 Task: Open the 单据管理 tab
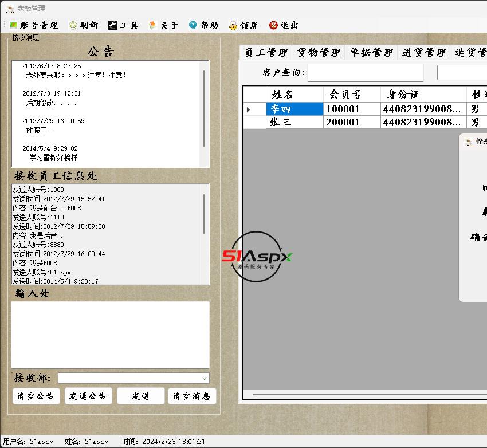pyautogui.click(x=371, y=53)
